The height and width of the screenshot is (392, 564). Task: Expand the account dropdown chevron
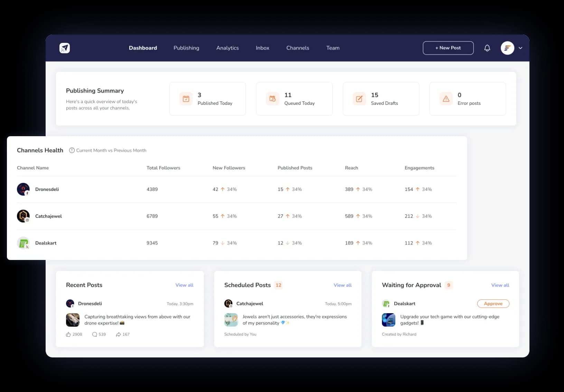[520, 48]
